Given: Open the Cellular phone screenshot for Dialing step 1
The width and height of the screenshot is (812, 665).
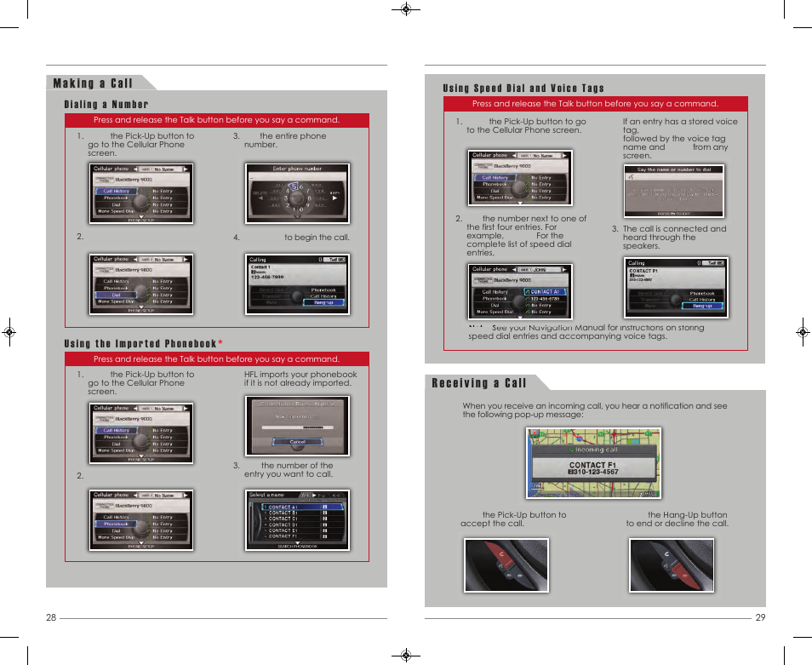Looking at the screenshot, I should [x=141, y=193].
